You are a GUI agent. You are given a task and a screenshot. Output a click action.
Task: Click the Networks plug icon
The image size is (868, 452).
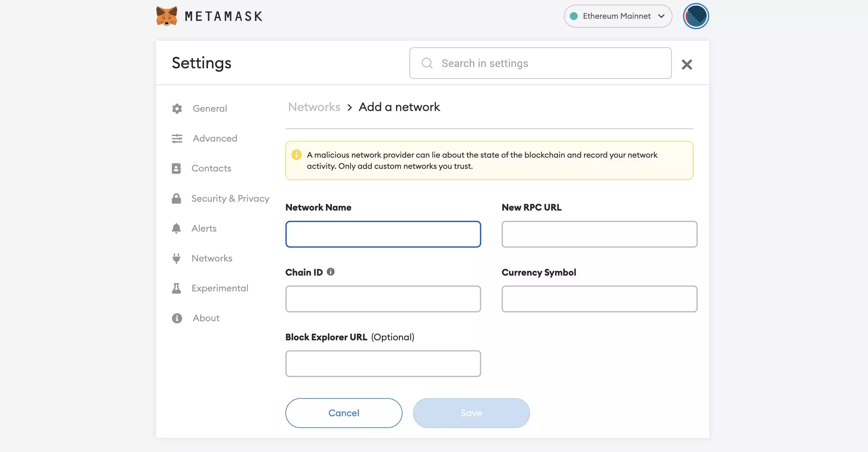pos(176,259)
